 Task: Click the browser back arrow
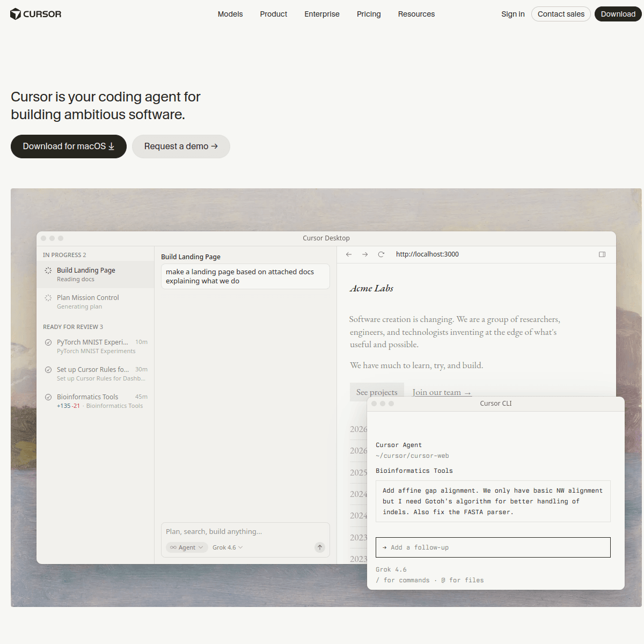(349, 254)
